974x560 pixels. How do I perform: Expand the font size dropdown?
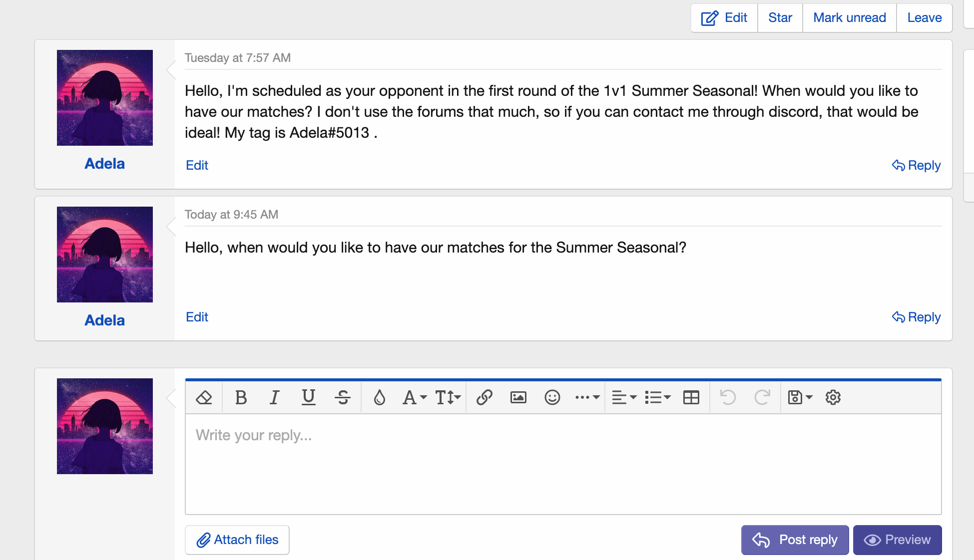tap(448, 398)
